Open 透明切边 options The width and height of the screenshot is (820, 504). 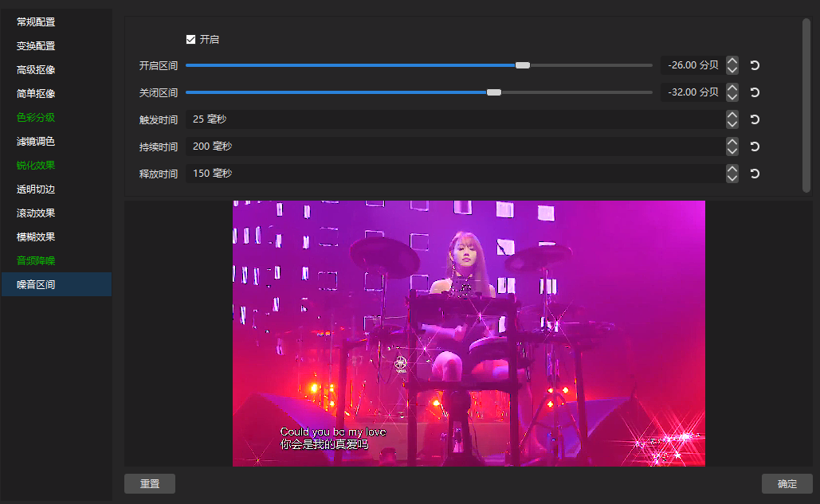(57, 189)
